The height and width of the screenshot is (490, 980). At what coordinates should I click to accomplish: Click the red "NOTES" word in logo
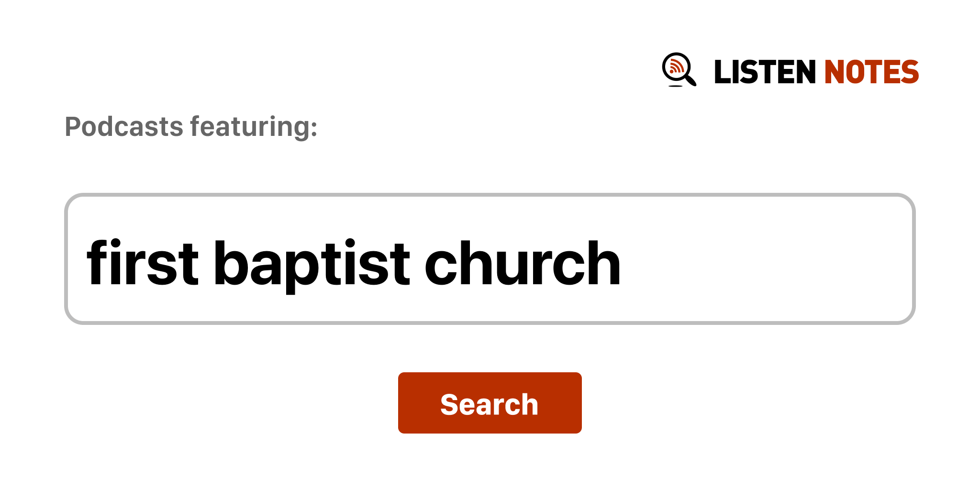tap(871, 72)
